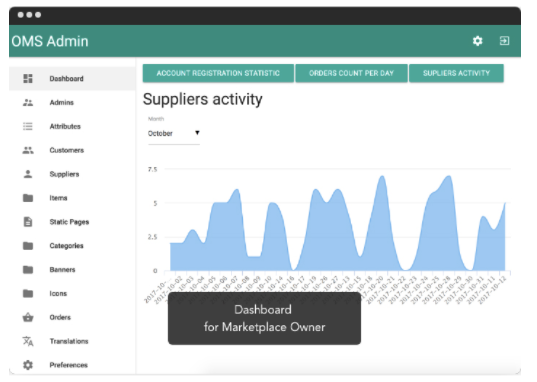The width and height of the screenshot is (537, 382).
Task: Click the Attributes list icon
Action: click(28, 126)
